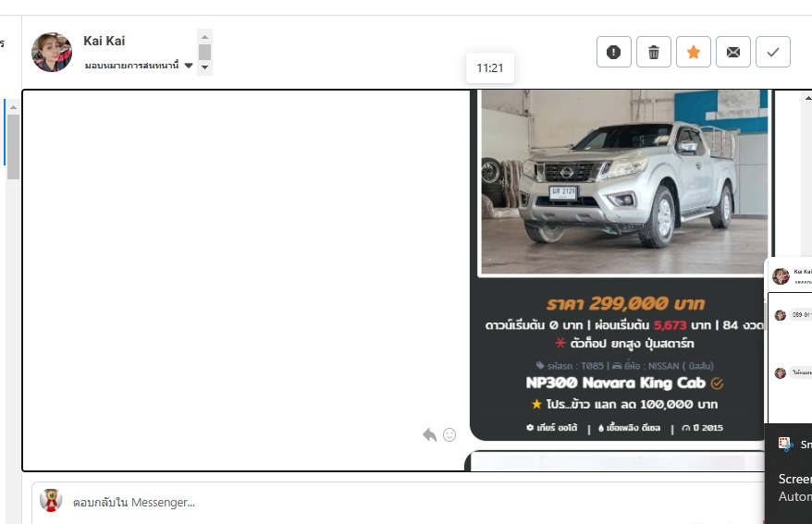Mark conversation unread with envelope icon
The width and height of the screenshot is (812, 524).
point(733,52)
